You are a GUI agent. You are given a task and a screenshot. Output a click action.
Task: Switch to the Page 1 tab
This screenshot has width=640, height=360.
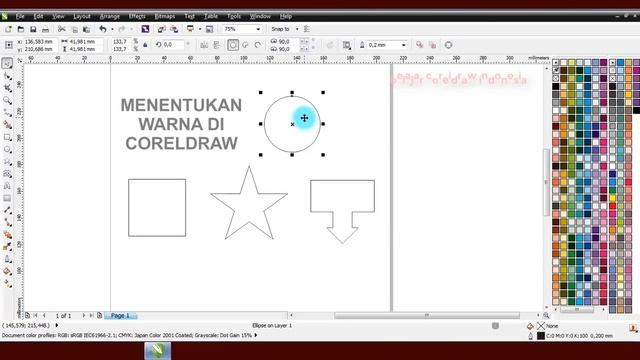120,316
